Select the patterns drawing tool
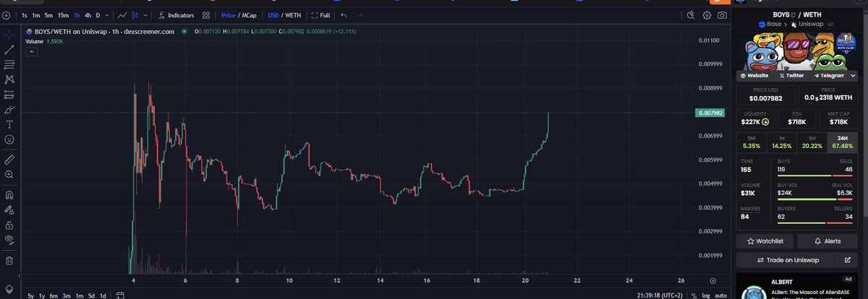This screenshot has width=868, height=299. click(9, 79)
